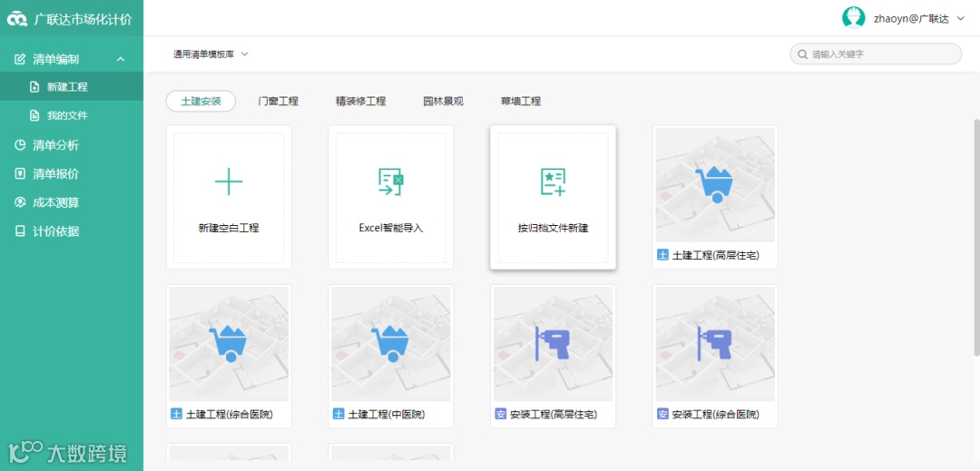
Task: Switch to the 门窗工程 tab
Action: [x=279, y=102]
